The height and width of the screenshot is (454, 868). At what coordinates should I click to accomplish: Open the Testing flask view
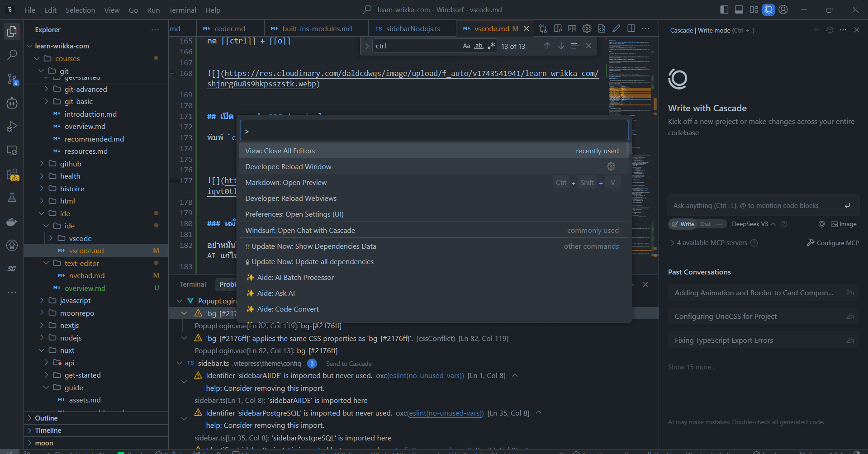(x=12, y=198)
